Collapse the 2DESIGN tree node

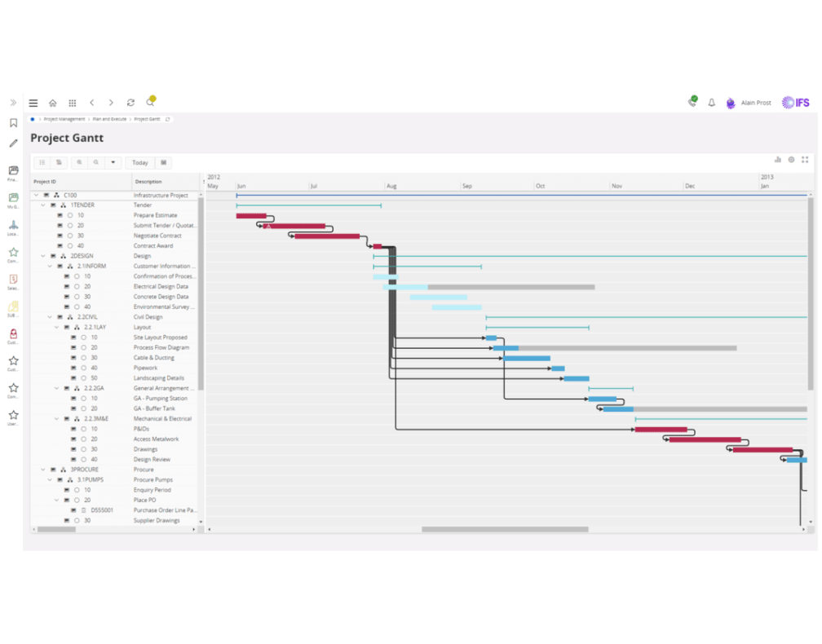coord(42,256)
